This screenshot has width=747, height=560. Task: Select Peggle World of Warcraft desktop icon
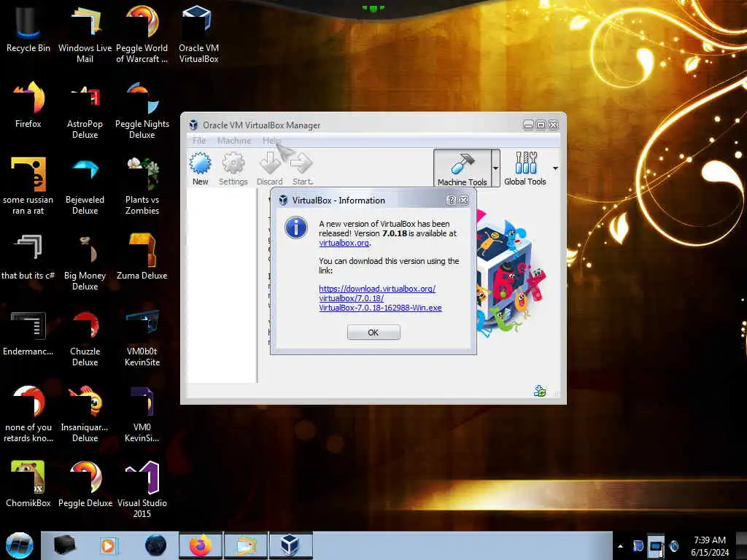[x=142, y=34]
